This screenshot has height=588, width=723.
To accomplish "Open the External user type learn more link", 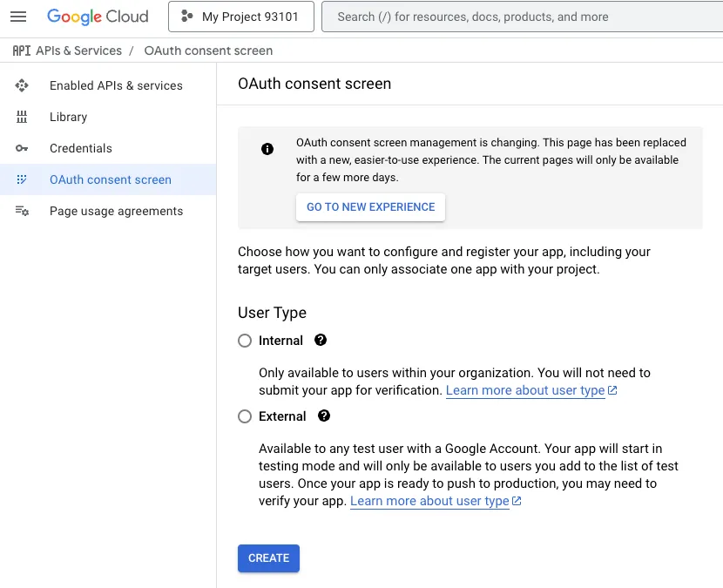I will [x=429, y=501].
